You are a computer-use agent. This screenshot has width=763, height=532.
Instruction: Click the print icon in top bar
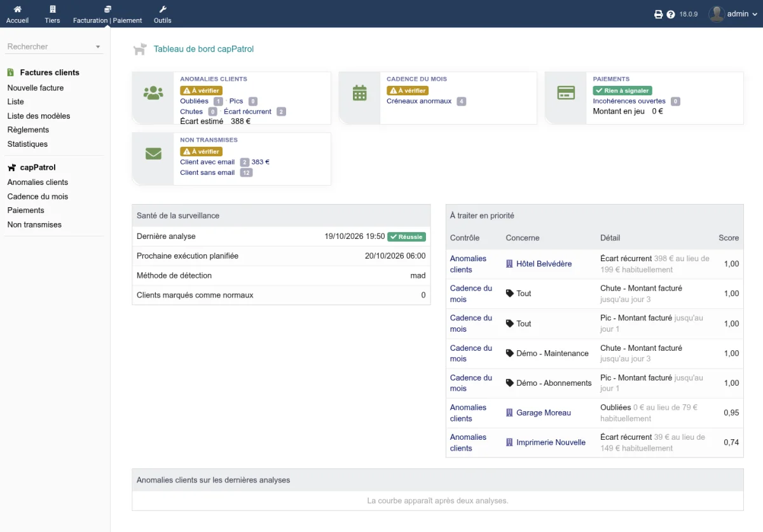coord(659,14)
